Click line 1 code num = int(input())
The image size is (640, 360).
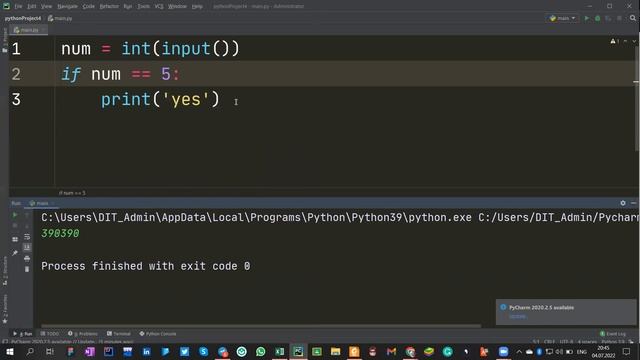[150, 49]
